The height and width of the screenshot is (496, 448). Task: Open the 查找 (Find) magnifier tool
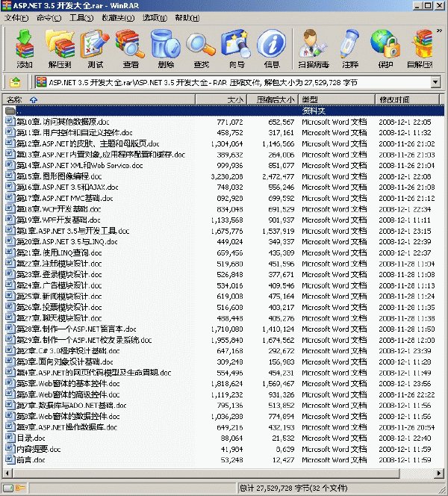click(202, 49)
